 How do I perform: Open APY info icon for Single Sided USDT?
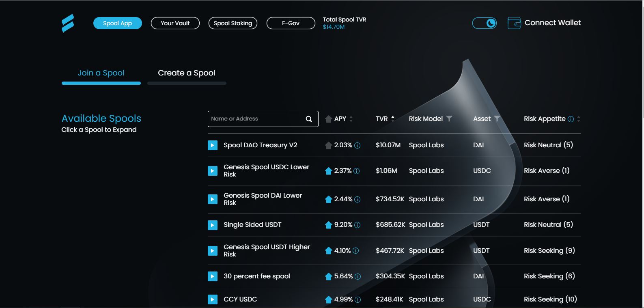click(x=358, y=225)
